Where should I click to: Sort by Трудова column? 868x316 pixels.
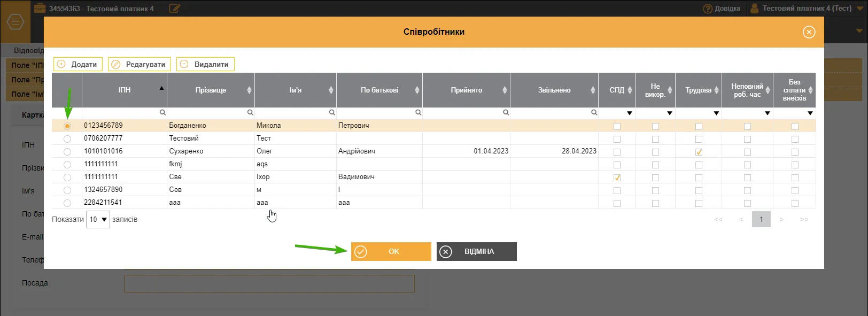point(717,90)
